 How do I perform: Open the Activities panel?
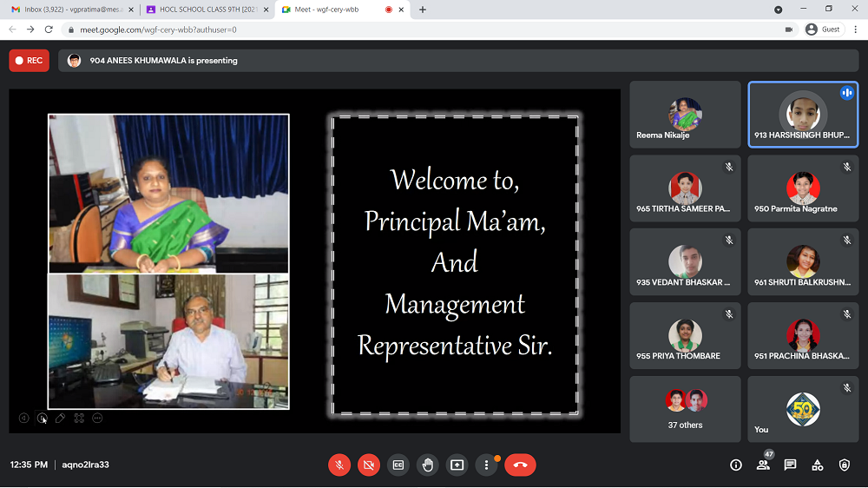tap(817, 465)
